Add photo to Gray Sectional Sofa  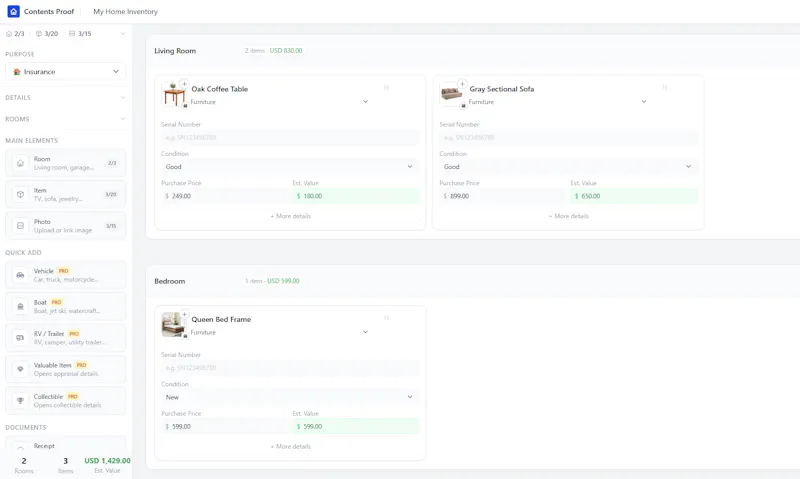pyautogui.click(x=462, y=83)
